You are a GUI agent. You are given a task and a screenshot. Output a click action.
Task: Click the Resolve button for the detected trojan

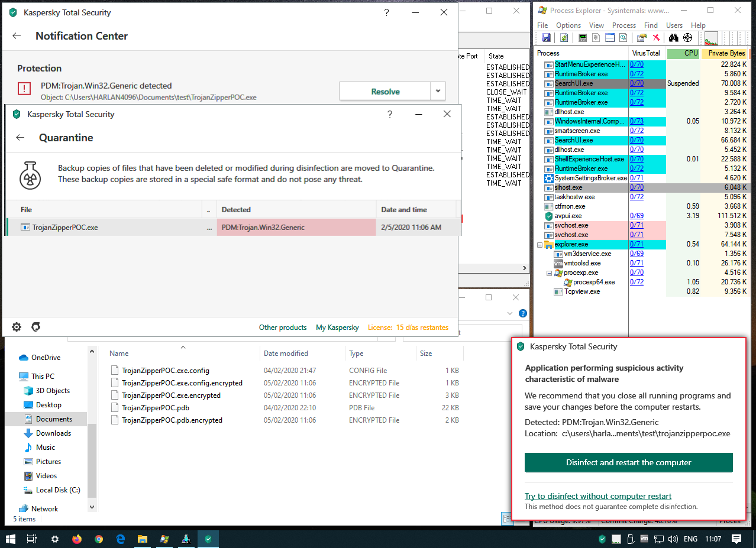tap(385, 92)
